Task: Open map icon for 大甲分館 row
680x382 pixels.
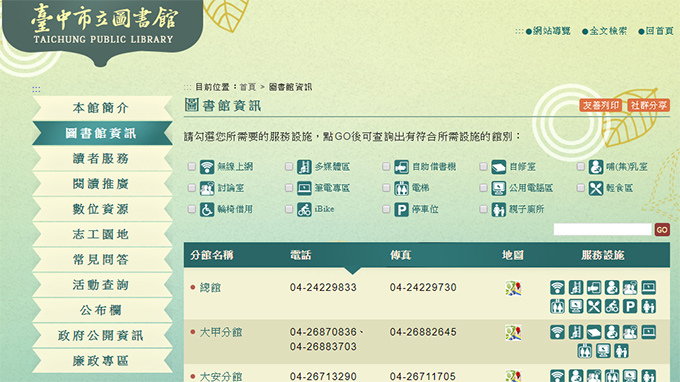Action: pos(513,333)
